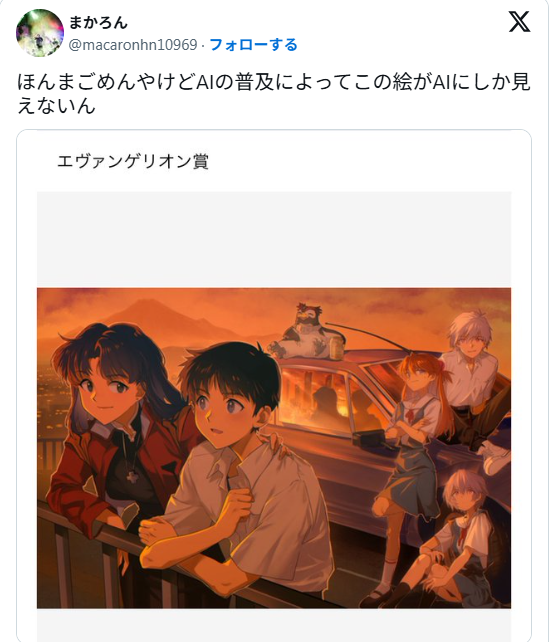560x642 pixels.
Task: Click the cross necklace pendant in the artwork
Action: [132, 477]
